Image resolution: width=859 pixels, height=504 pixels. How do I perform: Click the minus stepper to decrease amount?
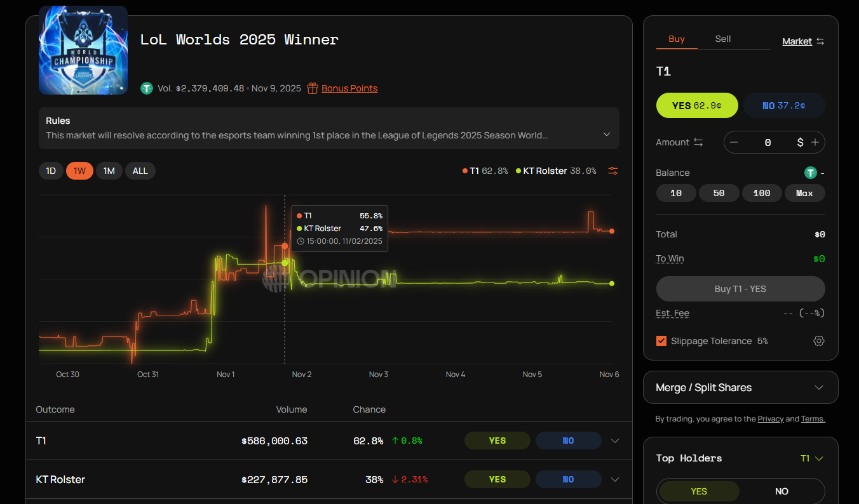click(734, 142)
